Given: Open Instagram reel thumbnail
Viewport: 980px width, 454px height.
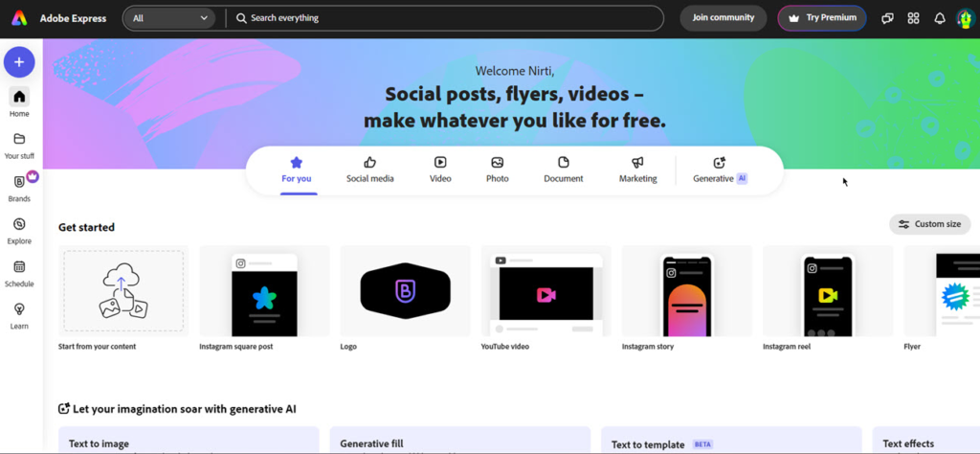Looking at the screenshot, I should point(828,291).
